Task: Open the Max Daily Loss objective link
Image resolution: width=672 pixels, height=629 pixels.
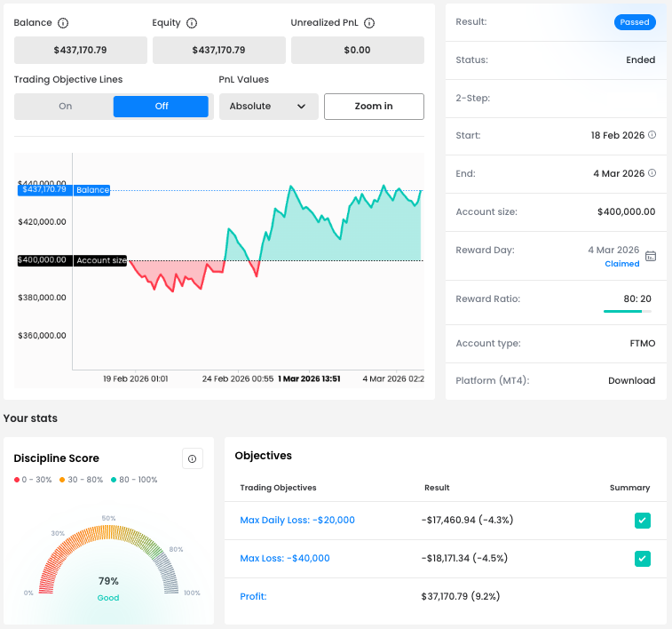Action: 297,520
